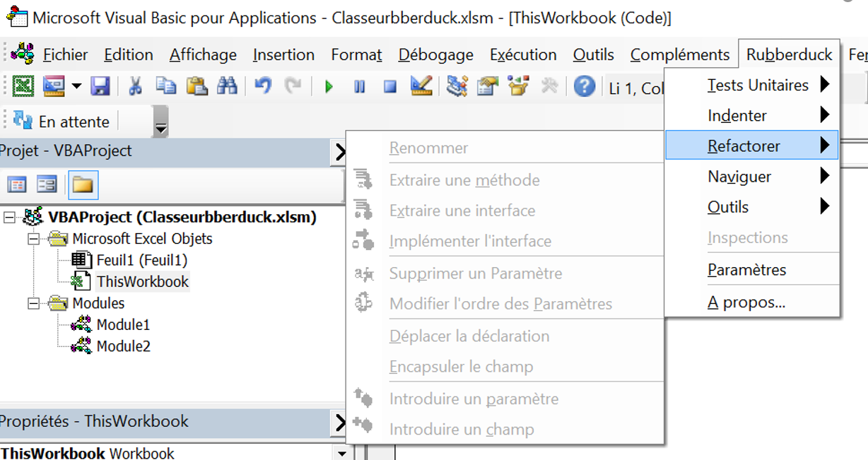Run the macro with the green play icon
868x460 pixels.
pyautogui.click(x=329, y=87)
